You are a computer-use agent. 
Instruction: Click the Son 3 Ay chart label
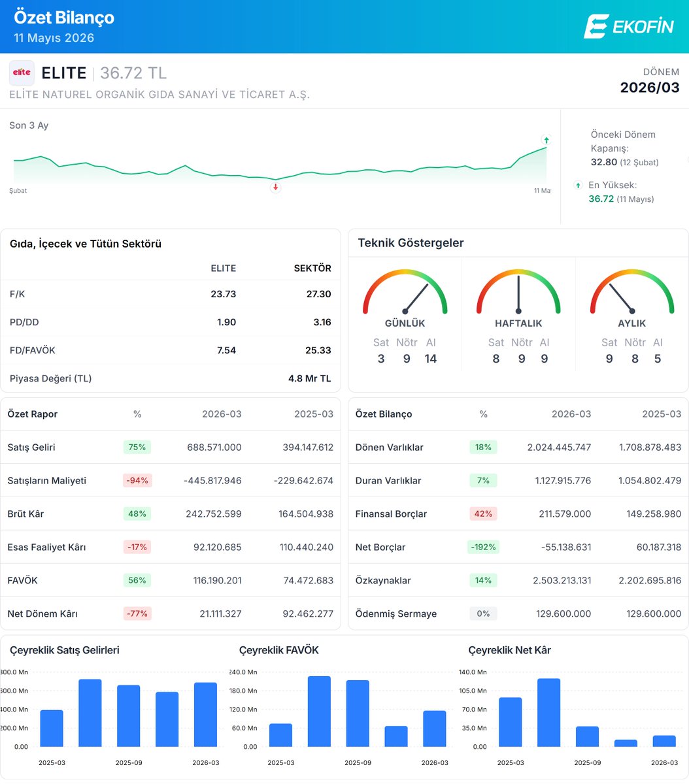tap(29, 125)
